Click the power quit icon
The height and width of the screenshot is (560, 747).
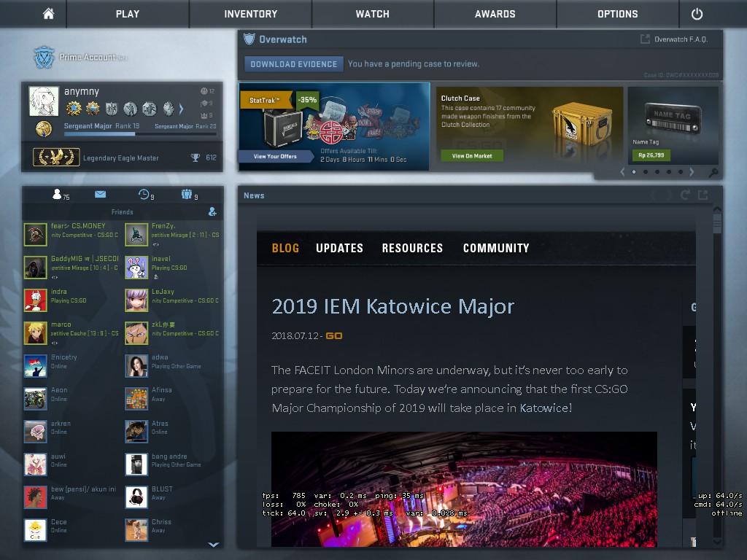pyautogui.click(x=697, y=14)
